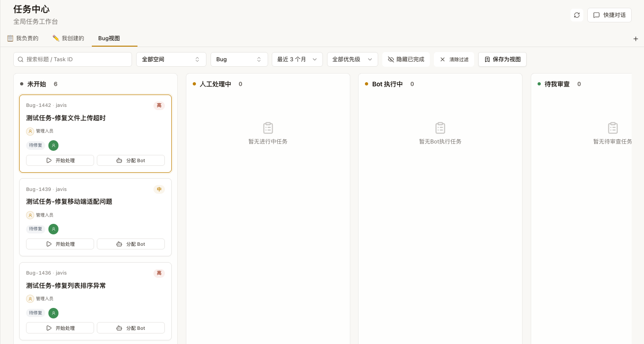Open task 测试任务-修复移动端适配问题
644x344 pixels.
(x=69, y=201)
